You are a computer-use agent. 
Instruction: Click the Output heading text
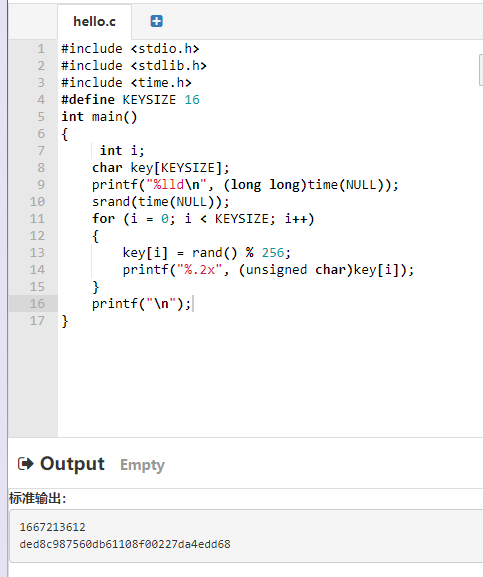coord(72,464)
